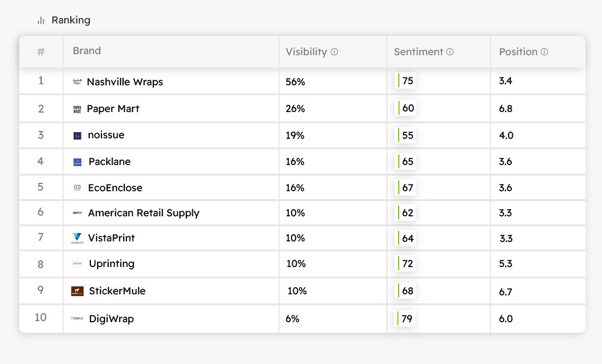Click the Sentiment column header
The width and height of the screenshot is (602, 364).
pyautogui.click(x=418, y=52)
